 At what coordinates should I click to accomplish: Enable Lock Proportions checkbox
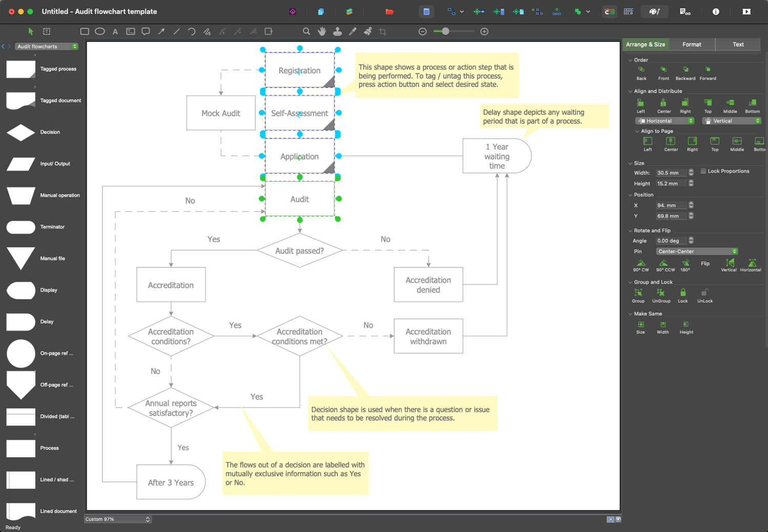click(x=703, y=171)
